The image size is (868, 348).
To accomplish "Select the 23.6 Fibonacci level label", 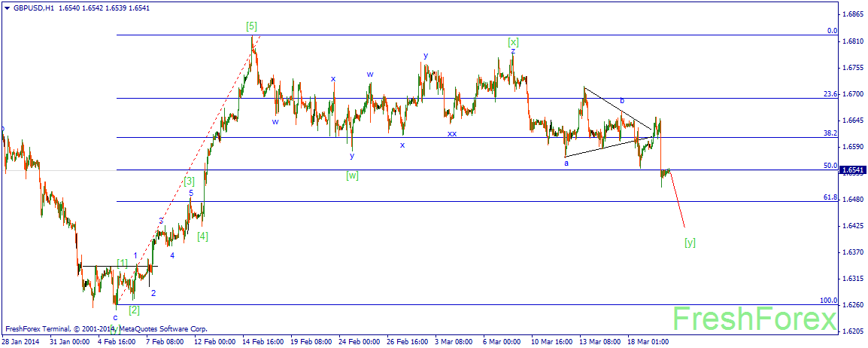I will [x=830, y=94].
